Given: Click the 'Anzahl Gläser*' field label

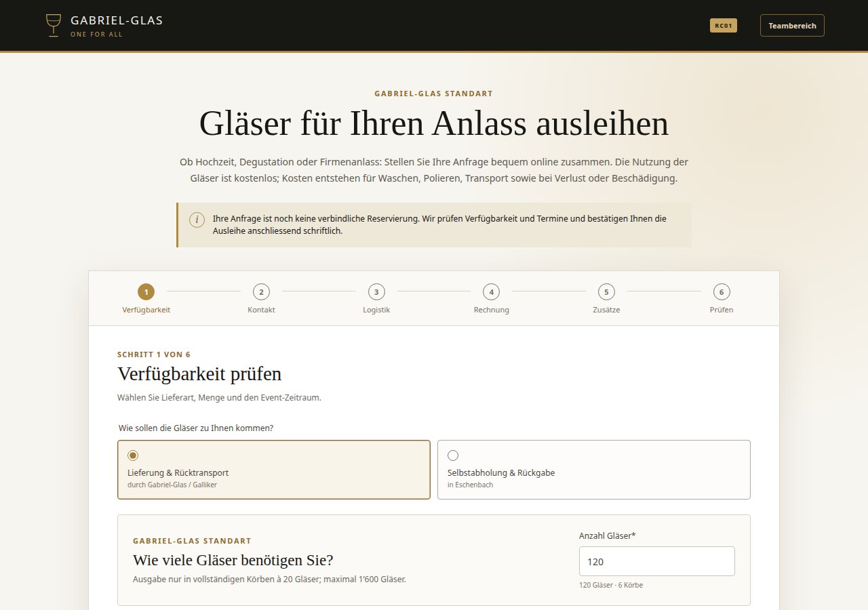Looking at the screenshot, I should pyautogui.click(x=608, y=535).
